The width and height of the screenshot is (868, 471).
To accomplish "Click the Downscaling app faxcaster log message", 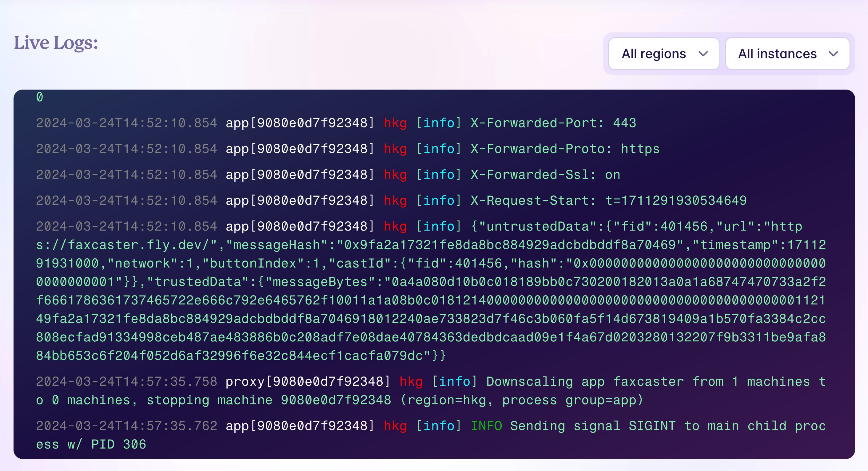I will 431,391.
